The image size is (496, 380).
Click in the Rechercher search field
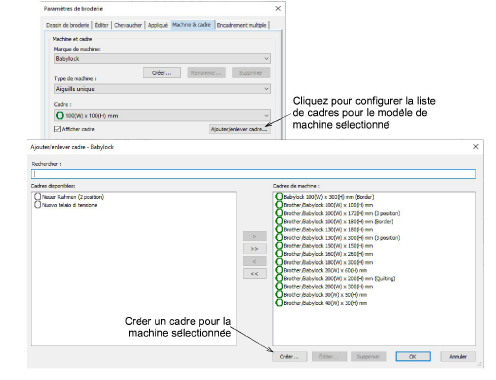tap(253, 174)
